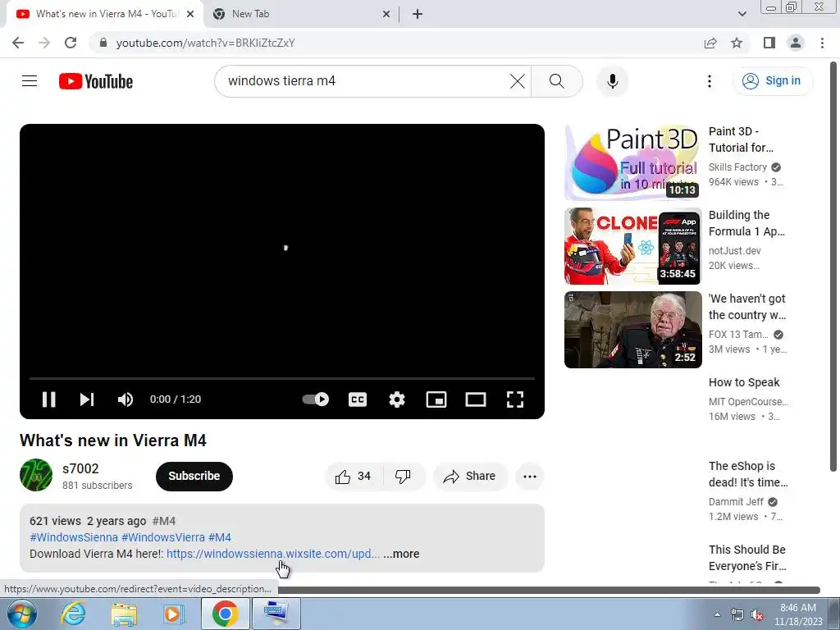Viewport: 840px width, 630px height.
Task: Open more actions ellipsis under video
Action: point(529,477)
